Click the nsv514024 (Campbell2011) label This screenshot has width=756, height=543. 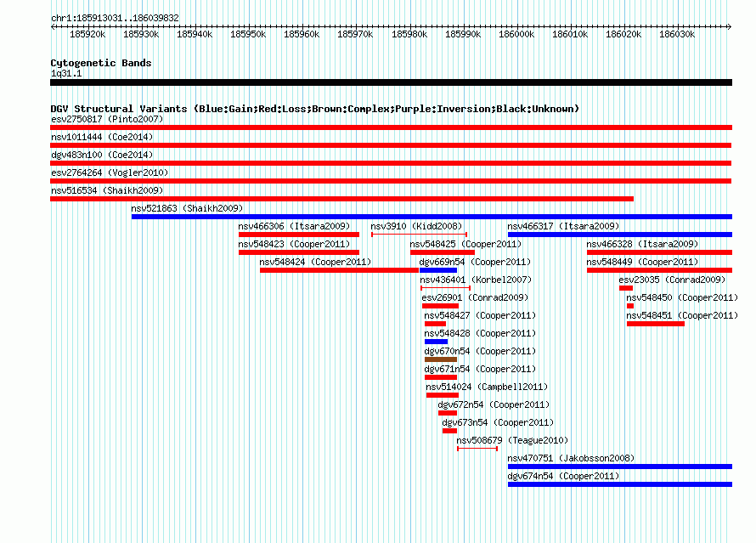coord(487,387)
